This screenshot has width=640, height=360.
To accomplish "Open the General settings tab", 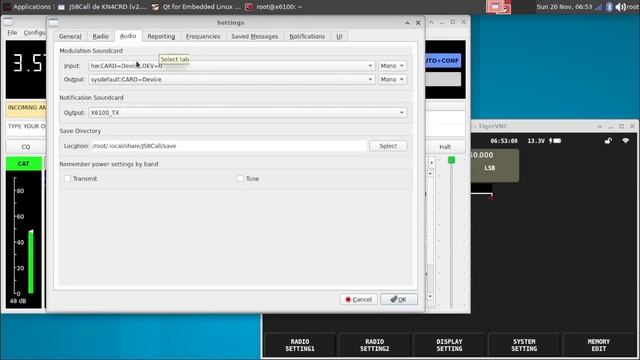I will coord(70,36).
